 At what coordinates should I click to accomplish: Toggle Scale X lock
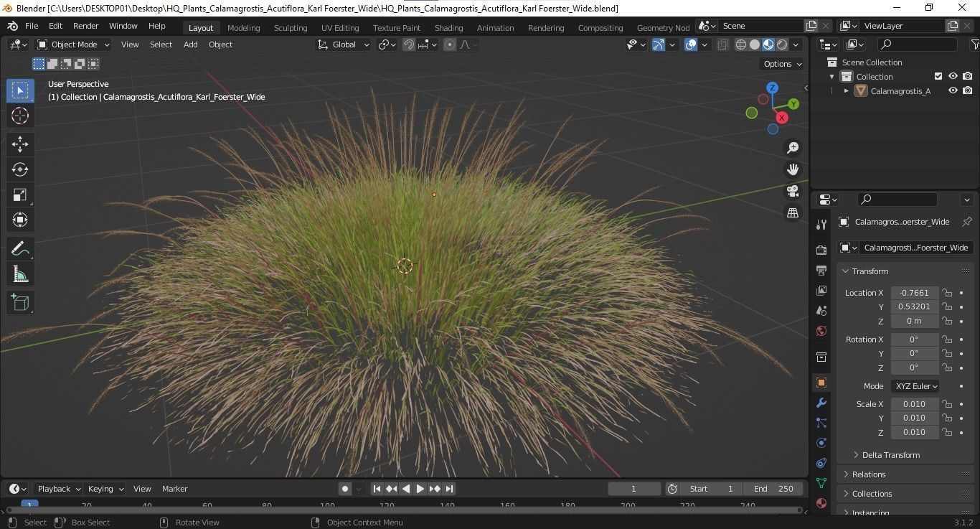pyautogui.click(x=947, y=404)
